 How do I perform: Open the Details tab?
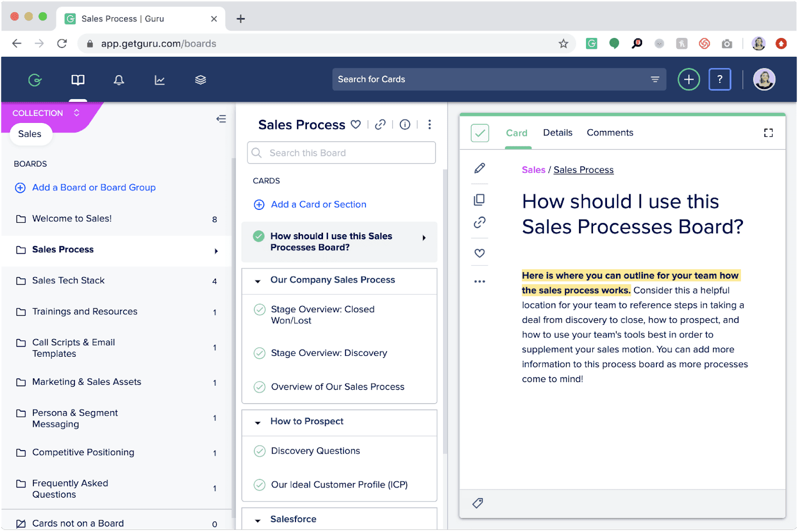tap(557, 132)
